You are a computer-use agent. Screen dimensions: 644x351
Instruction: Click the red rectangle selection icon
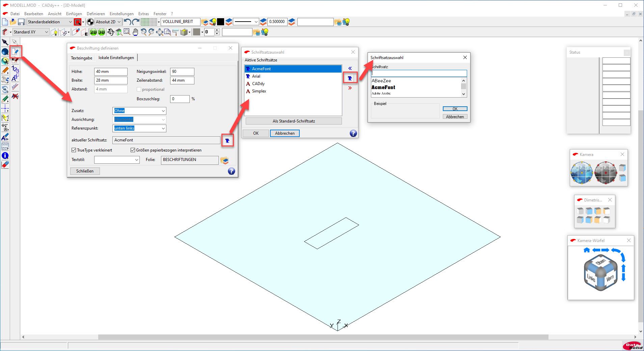[78, 22]
